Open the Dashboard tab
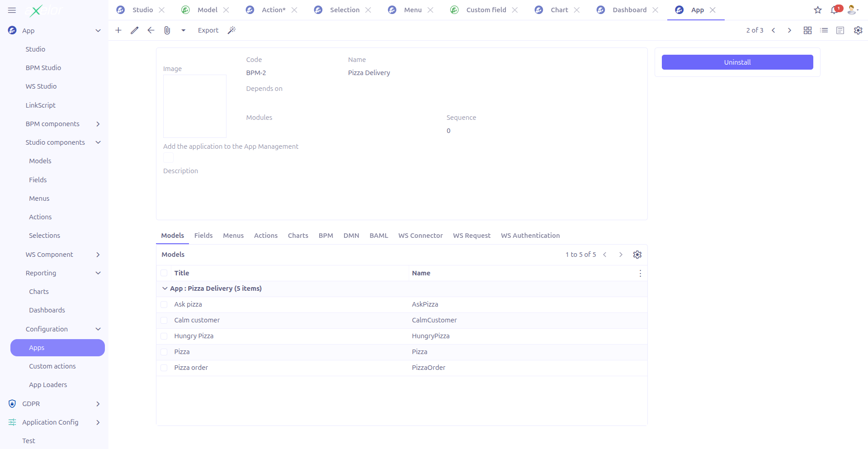The image size is (868, 449). 629,9
